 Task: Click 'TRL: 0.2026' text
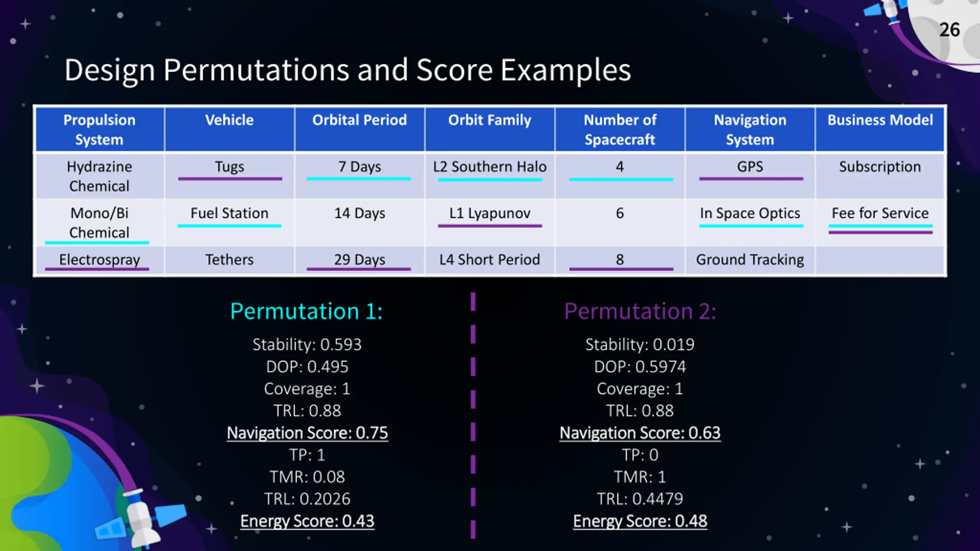point(307,499)
